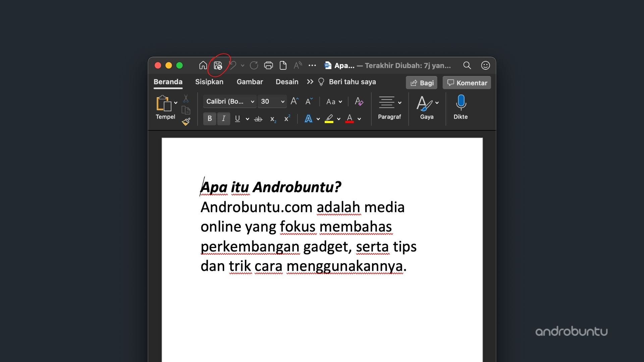Activate the Dikte microphone tool
This screenshot has height=362, width=644.
pyautogui.click(x=461, y=106)
